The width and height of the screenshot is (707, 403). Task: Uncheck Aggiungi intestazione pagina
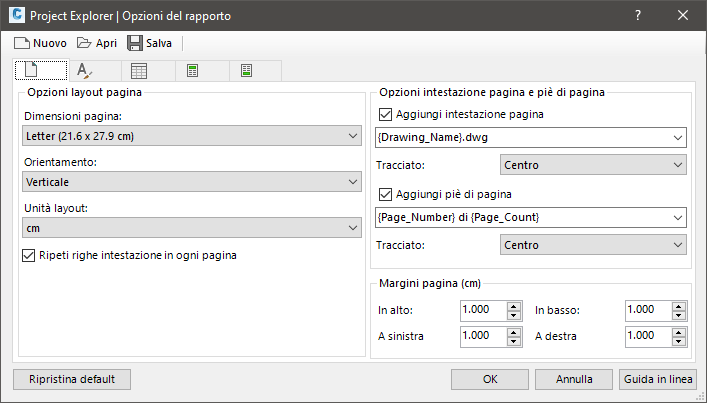[x=385, y=114]
